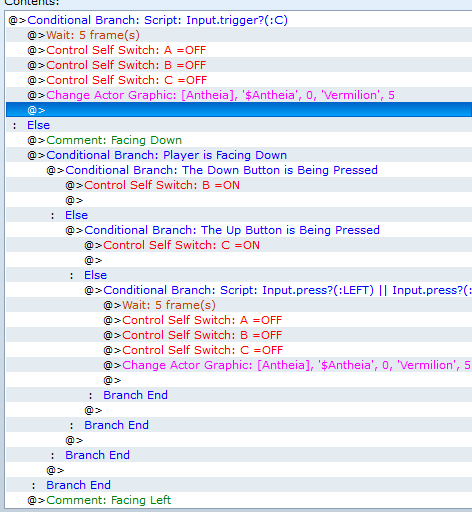Click Branch End closing the Input.press?(:LEFT) branch
The image size is (472, 512).
tap(239, 395)
